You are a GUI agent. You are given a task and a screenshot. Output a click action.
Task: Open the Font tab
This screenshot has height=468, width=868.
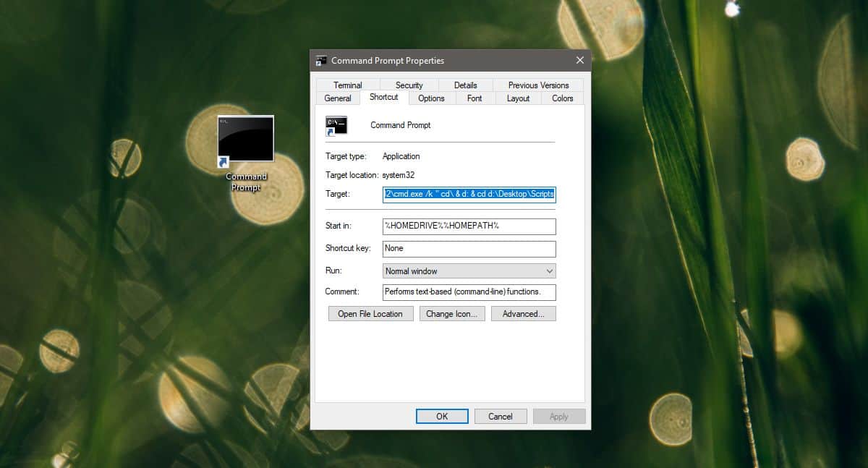click(x=475, y=98)
